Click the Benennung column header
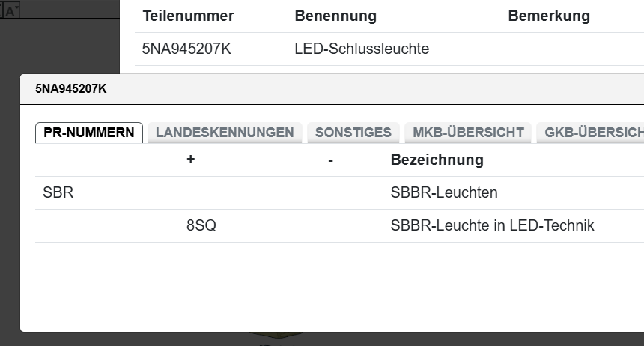 click(335, 16)
